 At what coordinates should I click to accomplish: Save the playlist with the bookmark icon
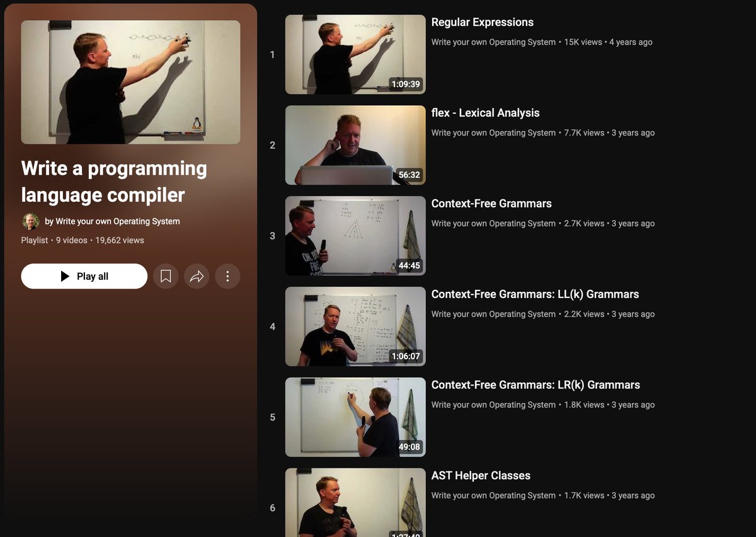(166, 276)
